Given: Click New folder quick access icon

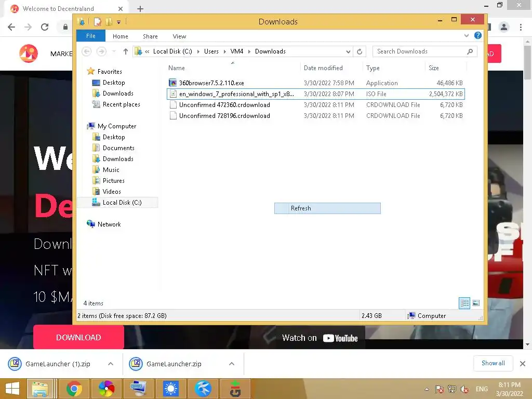Looking at the screenshot, I should (x=109, y=22).
